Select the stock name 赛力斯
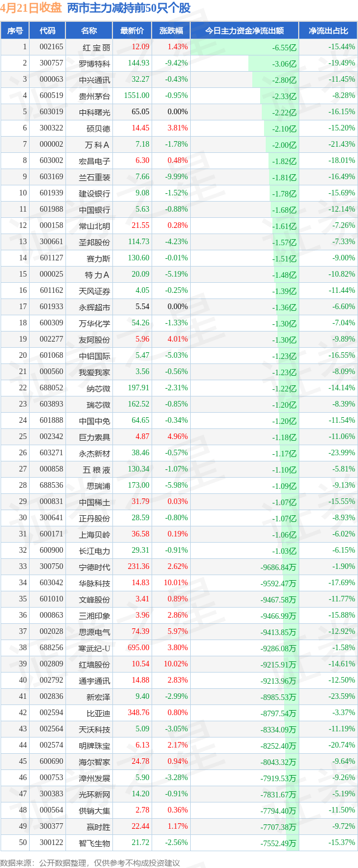Screen dimensions: 358x868 (98, 258)
